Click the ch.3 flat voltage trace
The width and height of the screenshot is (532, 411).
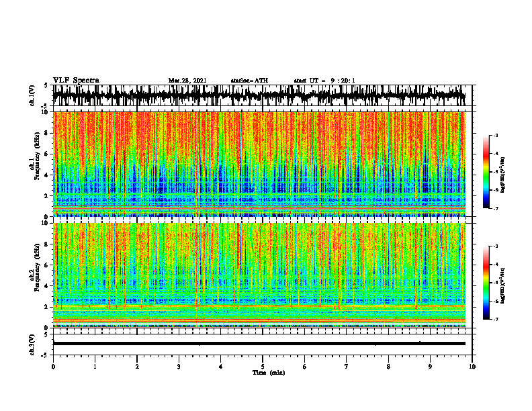pos(259,344)
